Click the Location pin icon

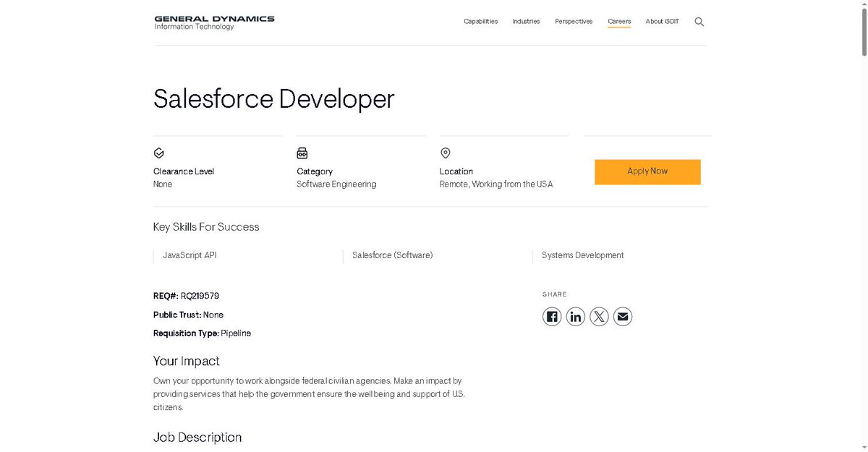[x=446, y=153]
